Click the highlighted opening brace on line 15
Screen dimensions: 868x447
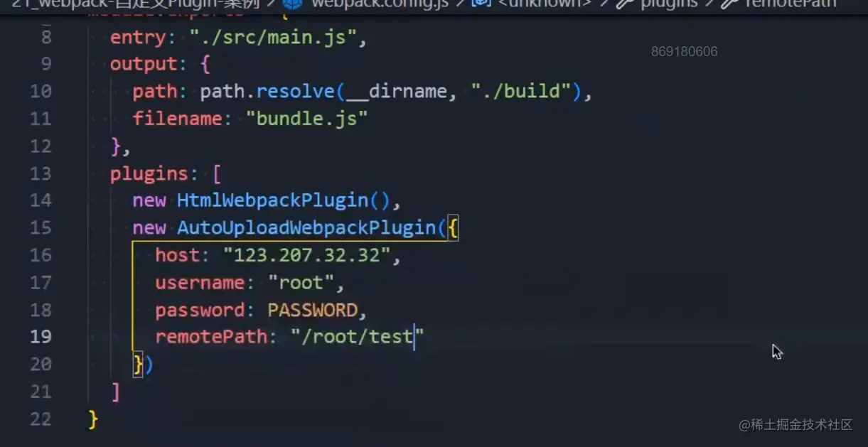point(453,228)
